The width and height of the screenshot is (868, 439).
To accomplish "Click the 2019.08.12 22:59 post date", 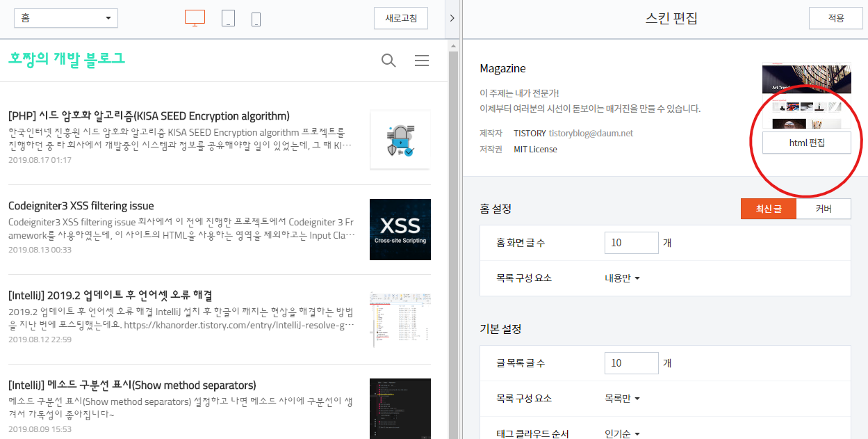I will tap(40, 340).
